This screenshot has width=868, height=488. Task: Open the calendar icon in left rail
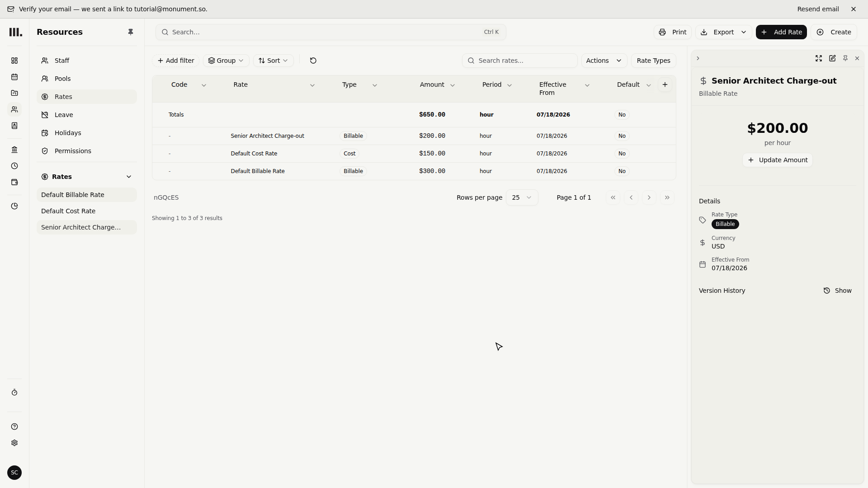click(14, 77)
